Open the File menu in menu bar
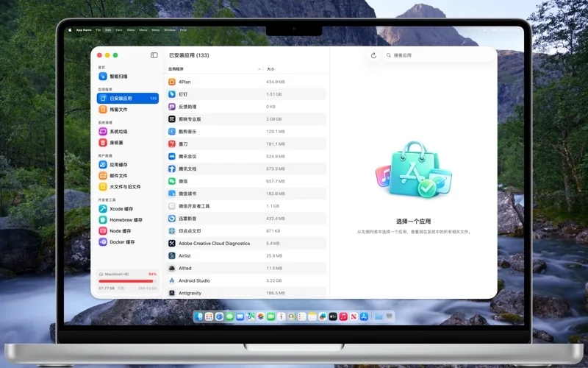 click(98, 29)
